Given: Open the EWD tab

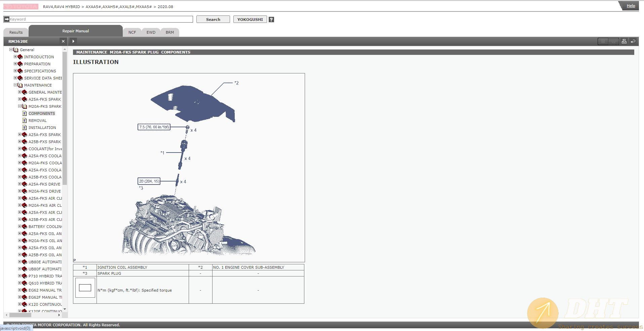Looking at the screenshot, I should tap(151, 32).
